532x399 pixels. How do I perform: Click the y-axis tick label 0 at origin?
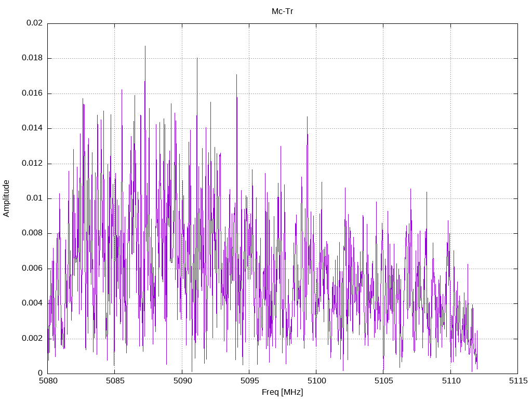pos(41,373)
